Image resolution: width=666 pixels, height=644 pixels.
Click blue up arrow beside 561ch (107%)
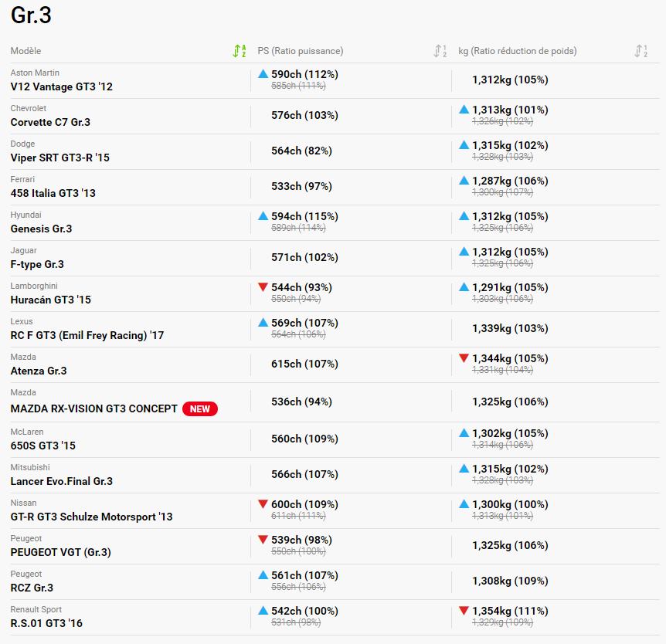point(263,575)
